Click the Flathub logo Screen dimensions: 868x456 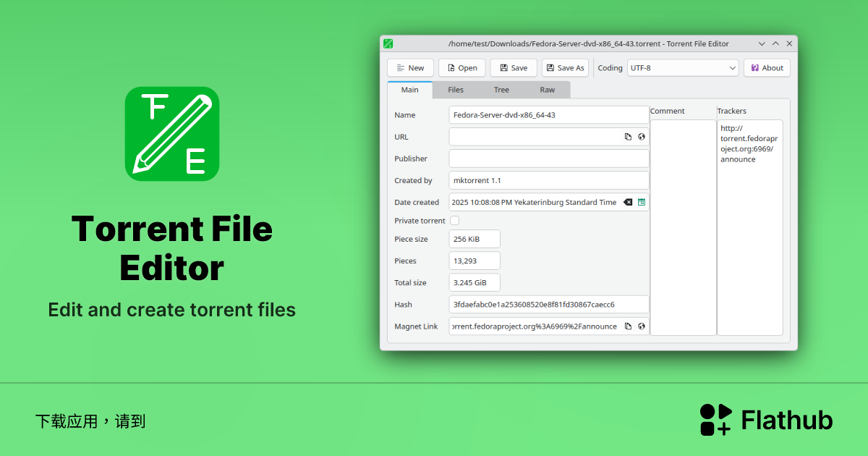pos(766,420)
